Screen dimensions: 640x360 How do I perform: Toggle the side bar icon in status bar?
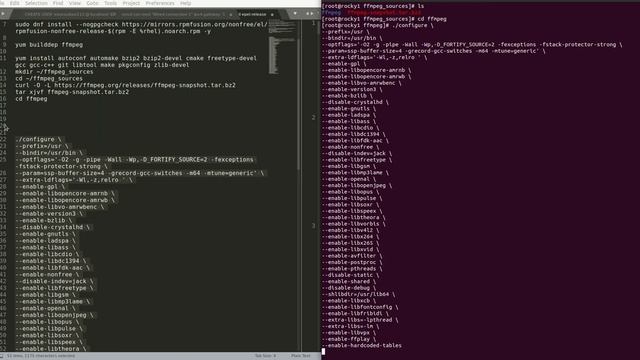point(2,356)
